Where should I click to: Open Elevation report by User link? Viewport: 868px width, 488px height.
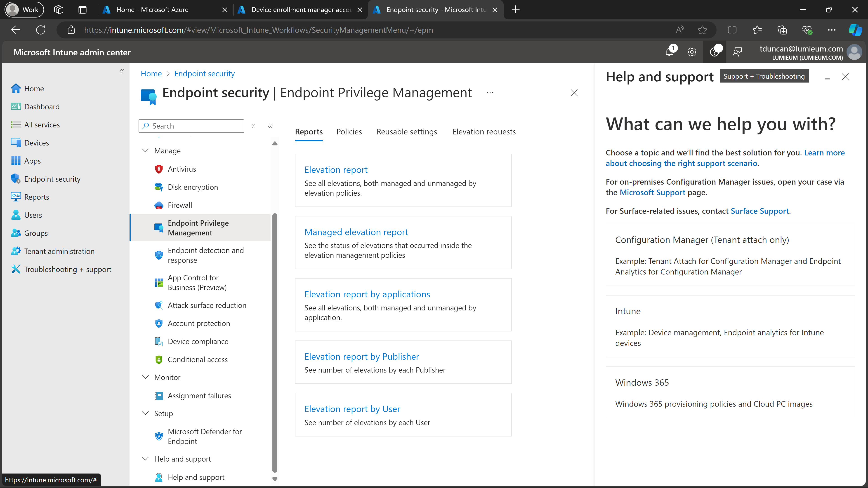click(352, 409)
